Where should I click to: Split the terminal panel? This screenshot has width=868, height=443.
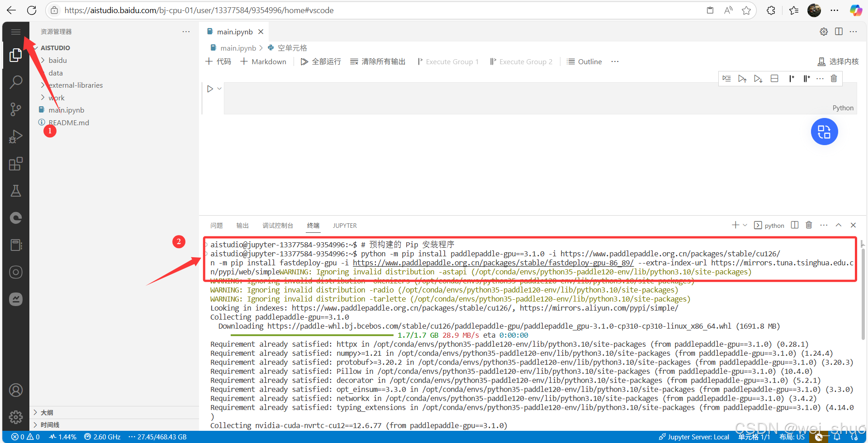pyautogui.click(x=795, y=225)
